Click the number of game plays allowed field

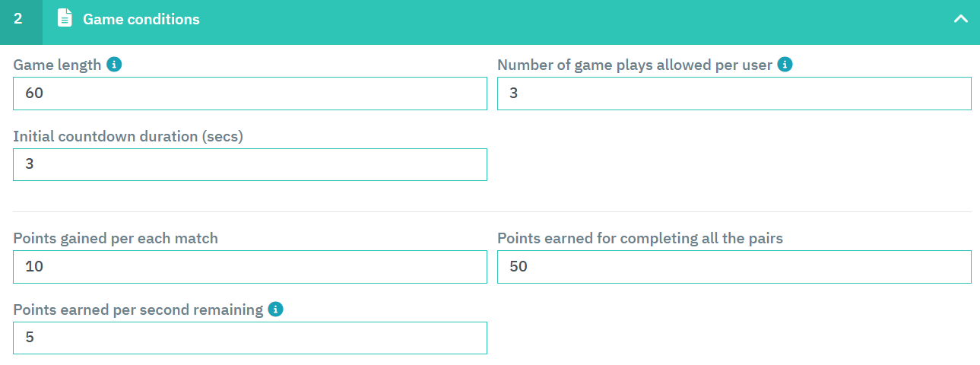coord(734,94)
